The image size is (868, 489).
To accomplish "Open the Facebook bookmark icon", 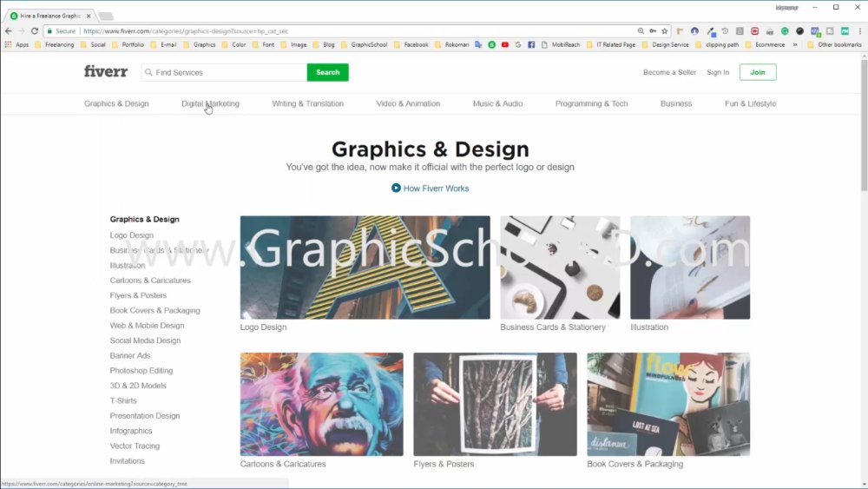I will (531, 44).
